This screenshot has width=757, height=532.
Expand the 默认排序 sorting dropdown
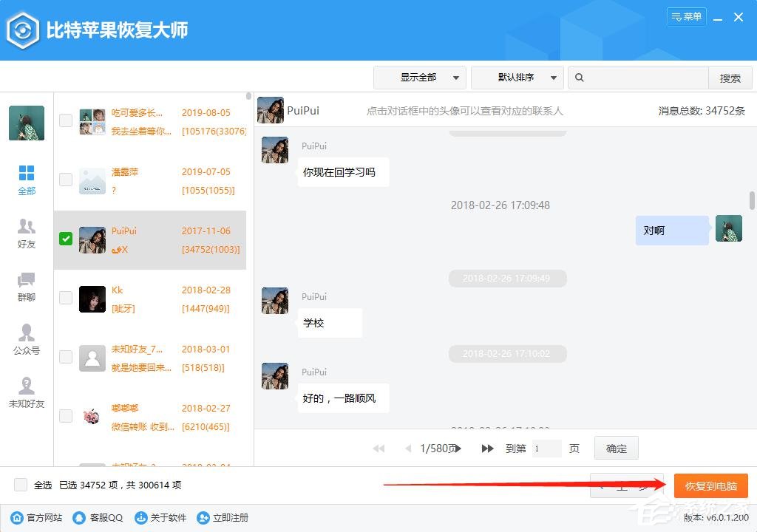pyautogui.click(x=517, y=77)
